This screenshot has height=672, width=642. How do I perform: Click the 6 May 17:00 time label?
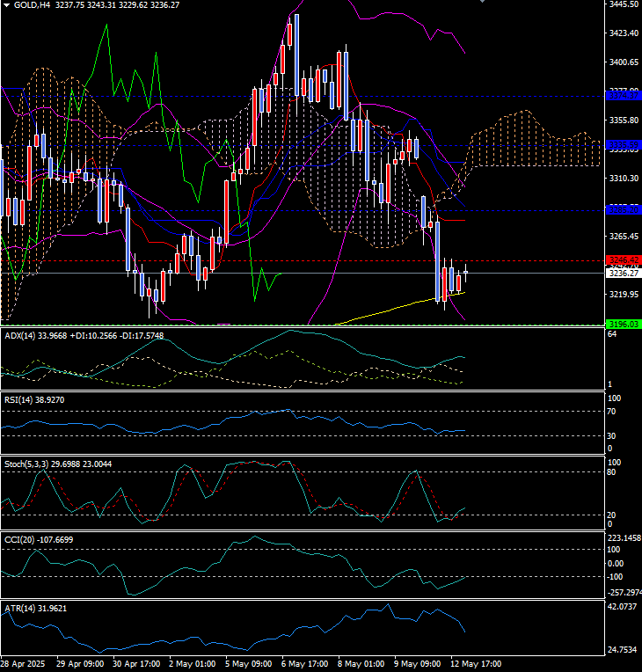[305, 664]
